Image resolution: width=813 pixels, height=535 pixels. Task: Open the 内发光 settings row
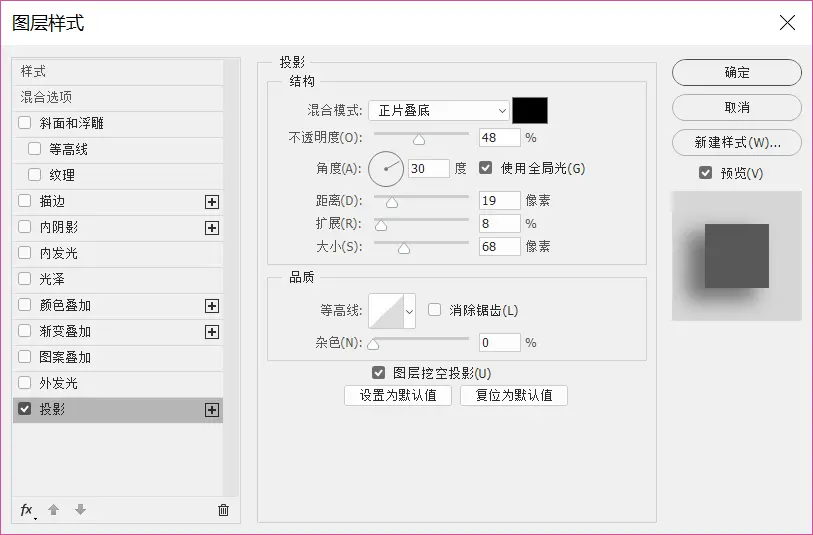(118, 253)
